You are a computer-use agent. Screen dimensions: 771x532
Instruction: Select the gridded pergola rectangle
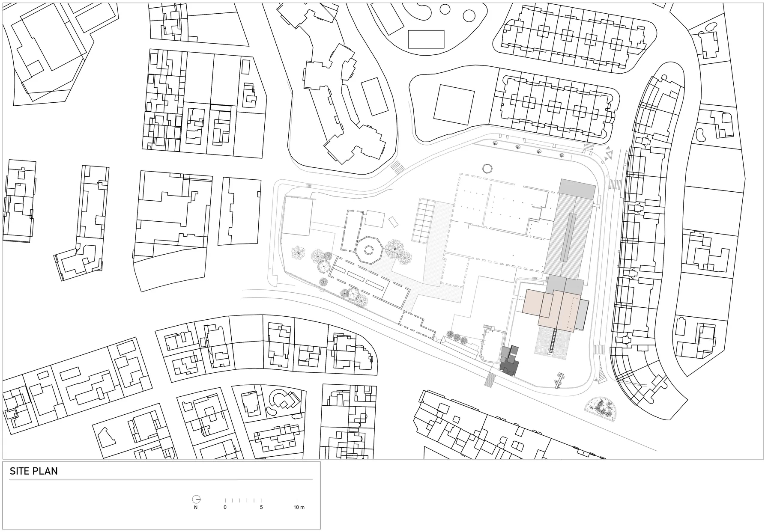point(426,219)
